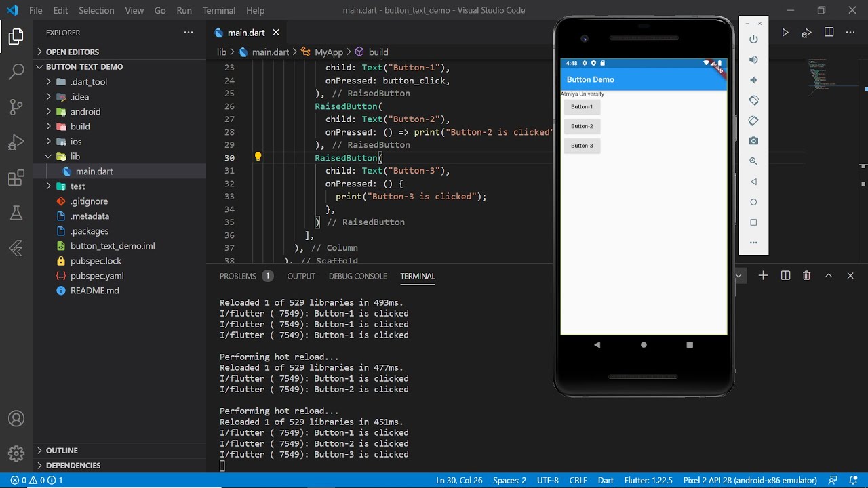This screenshot has width=868, height=488.
Task: Switch to the DEBUG CONSOLE tab
Action: (357, 276)
